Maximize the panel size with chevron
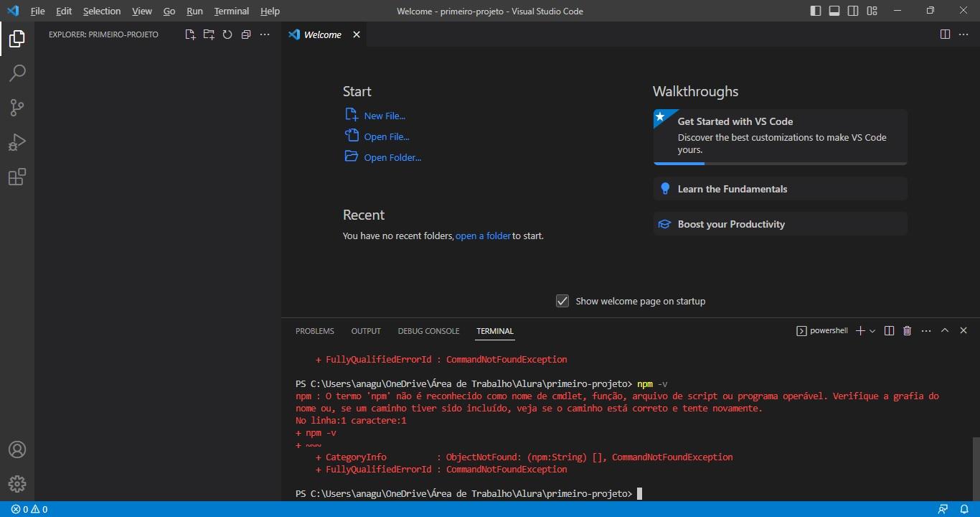Image resolution: width=980 pixels, height=517 pixels. click(945, 331)
